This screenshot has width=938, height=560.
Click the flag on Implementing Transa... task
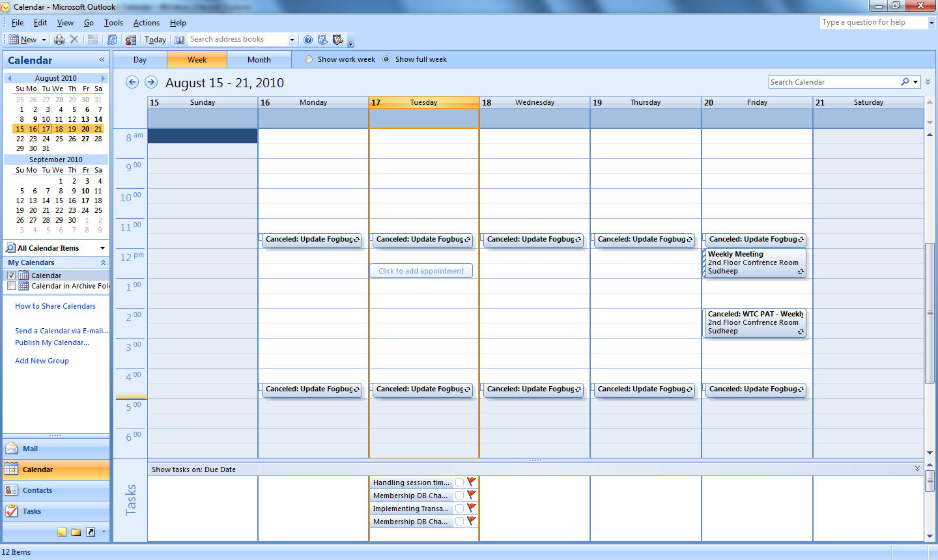point(472,509)
